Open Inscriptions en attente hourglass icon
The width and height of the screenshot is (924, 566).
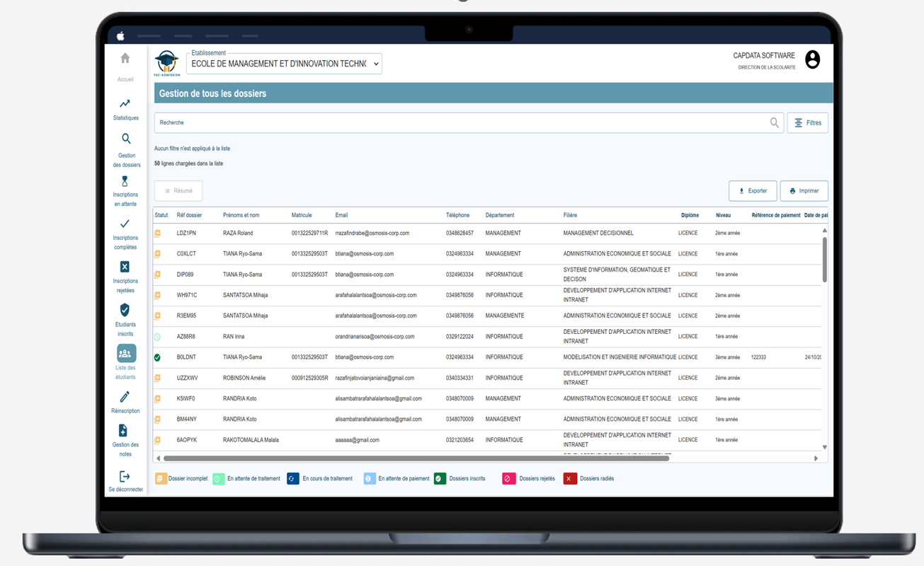pyautogui.click(x=125, y=182)
